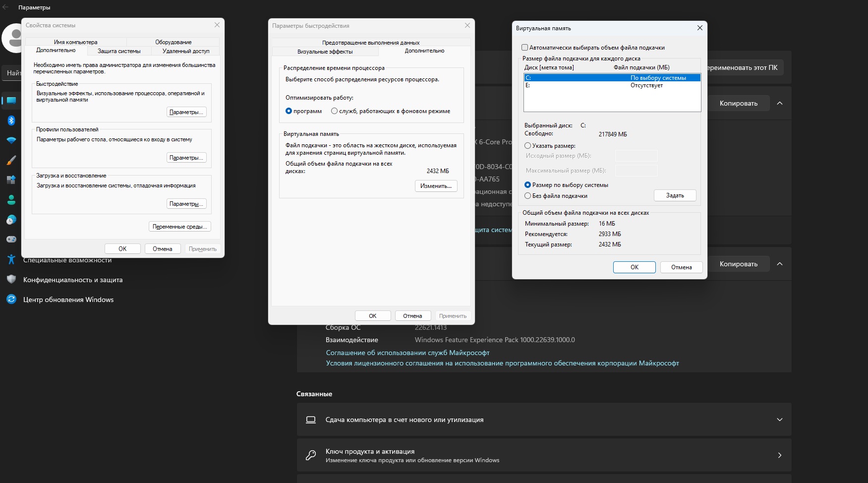Confirm OK in Виртуальная память dialog
The image size is (868, 483).
(x=635, y=267)
